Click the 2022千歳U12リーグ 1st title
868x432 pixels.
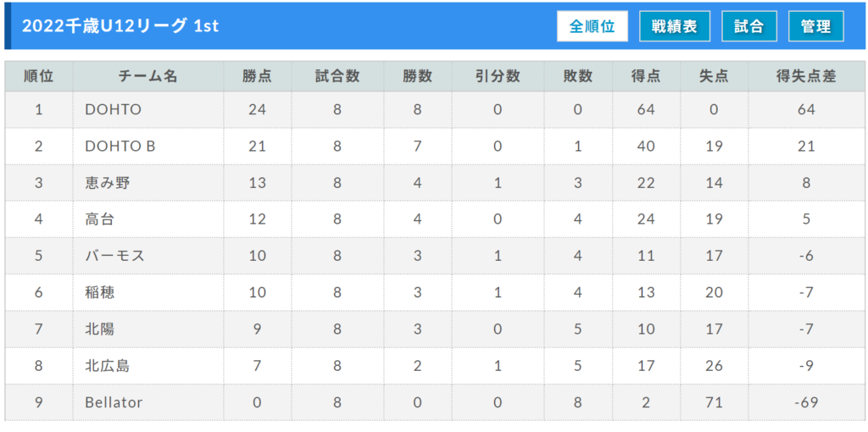(120, 26)
